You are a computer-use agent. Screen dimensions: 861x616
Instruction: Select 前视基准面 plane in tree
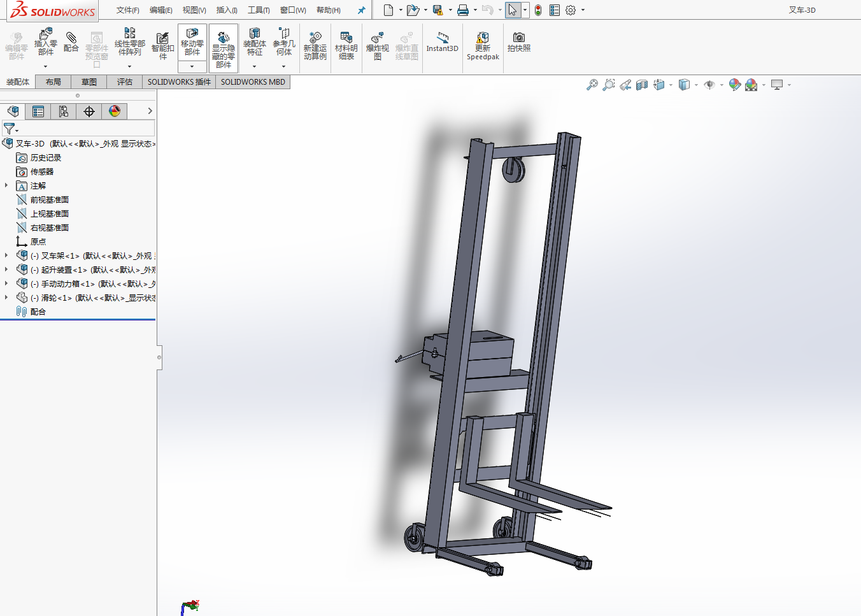pyautogui.click(x=50, y=199)
